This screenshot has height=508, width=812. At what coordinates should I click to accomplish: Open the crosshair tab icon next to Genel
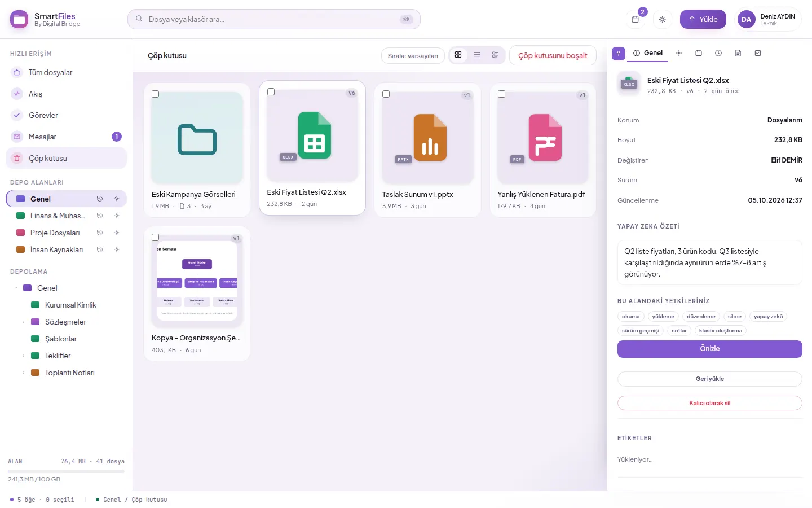[x=679, y=53]
